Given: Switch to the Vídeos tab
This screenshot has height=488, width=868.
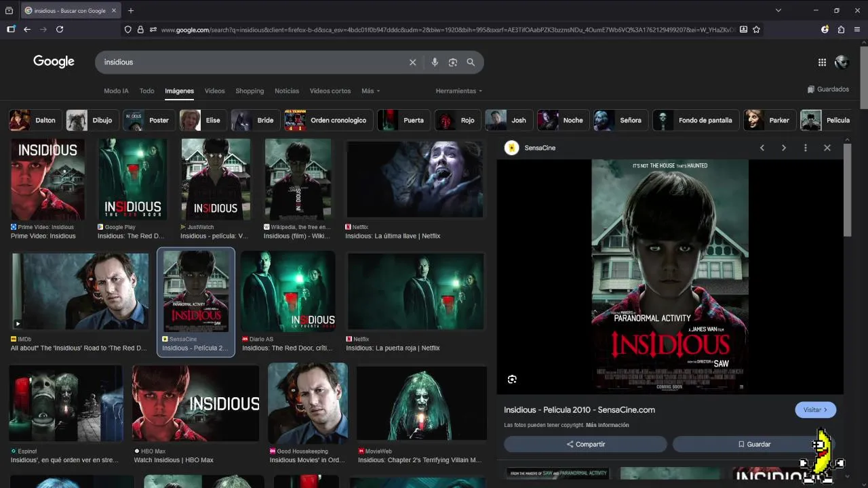Looking at the screenshot, I should click(x=215, y=91).
